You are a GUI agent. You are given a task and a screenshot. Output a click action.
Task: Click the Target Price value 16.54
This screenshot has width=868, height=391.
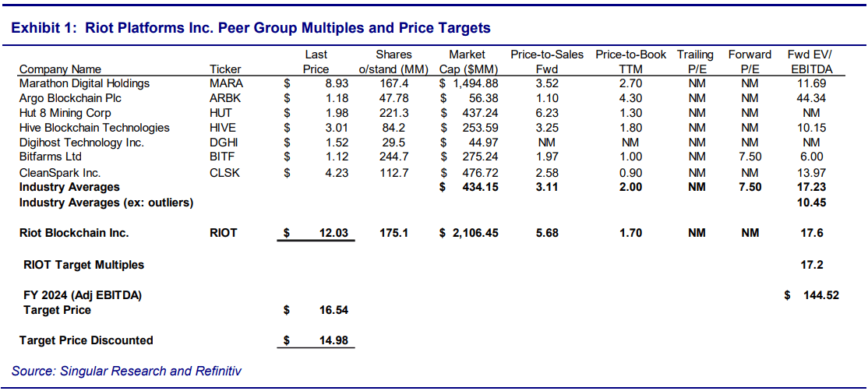point(333,310)
